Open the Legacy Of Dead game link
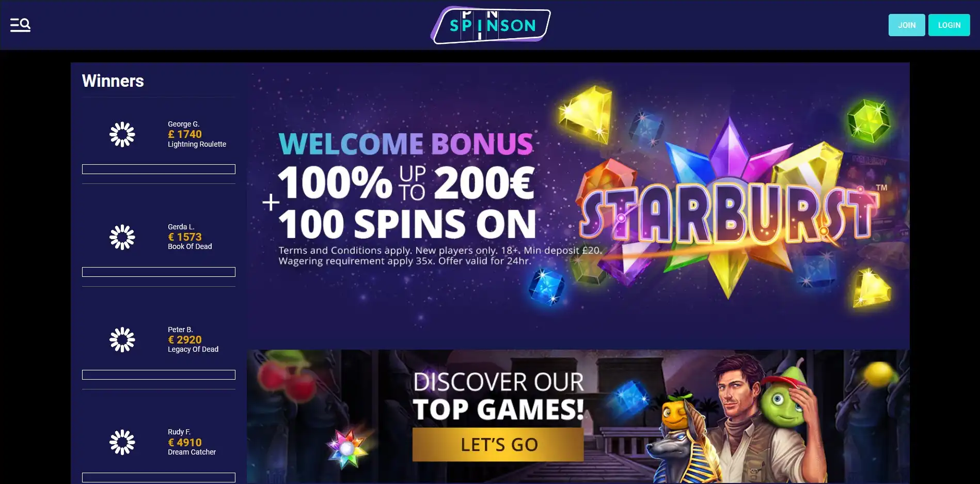This screenshot has height=484, width=980. click(193, 349)
